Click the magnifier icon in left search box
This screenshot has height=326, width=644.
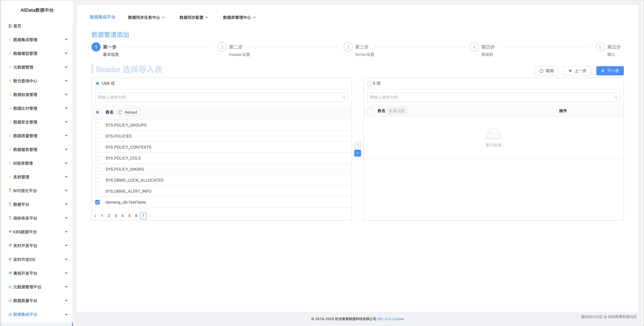(344, 97)
